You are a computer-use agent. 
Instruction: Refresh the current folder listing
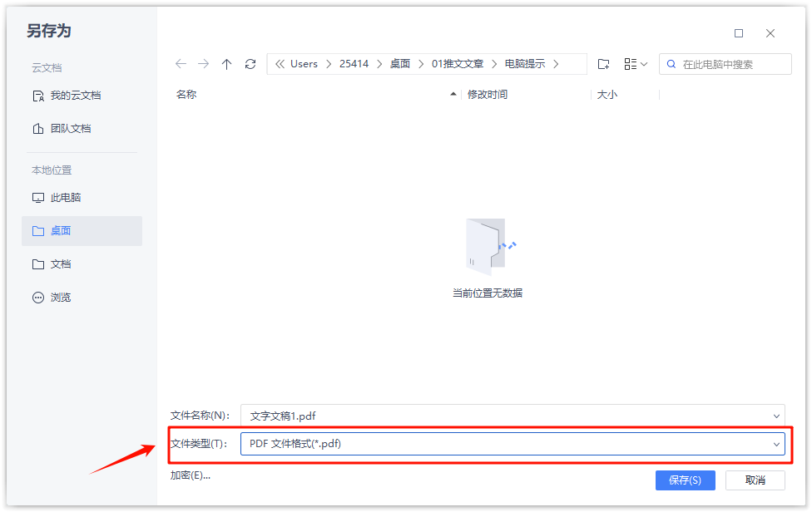click(x=250, y=64)
